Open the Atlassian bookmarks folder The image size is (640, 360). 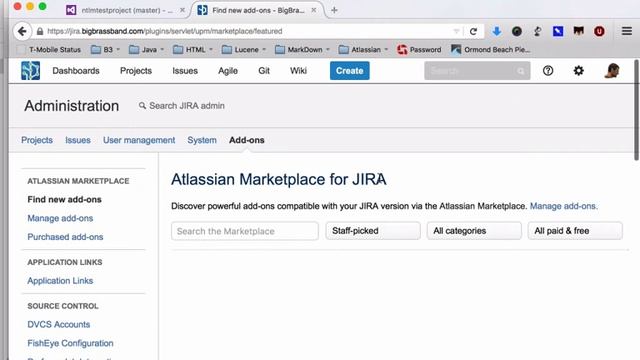pos(363,50)
